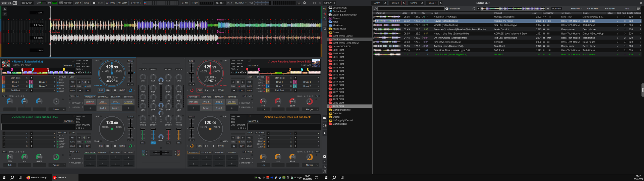Viewport: 644px width, 181px height.
Task: Click the stop button on the Love Parade deck
Action: pyautogui.click(x=213, y=90)
